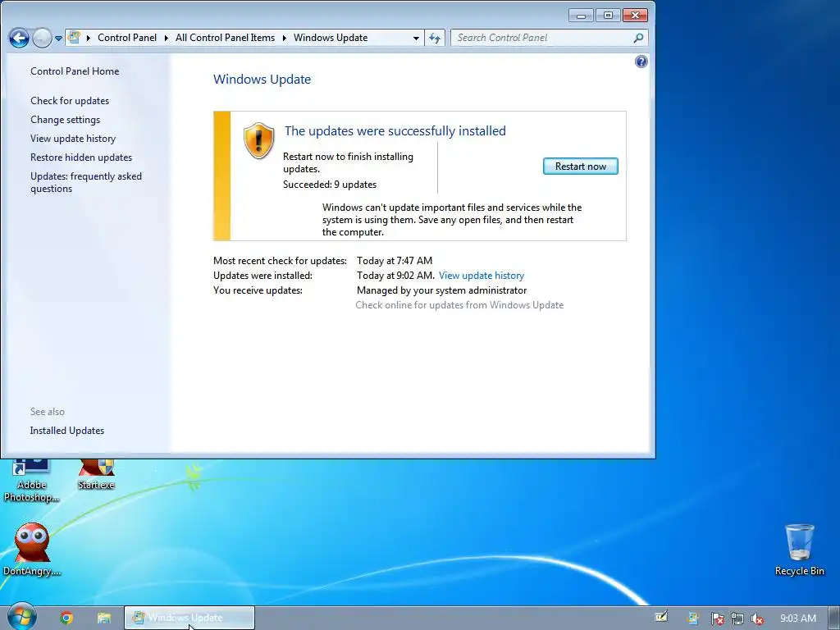
Task: Select Windows Update breadcrumb segment
Action: pyautogui.click(x=331, y=38)
